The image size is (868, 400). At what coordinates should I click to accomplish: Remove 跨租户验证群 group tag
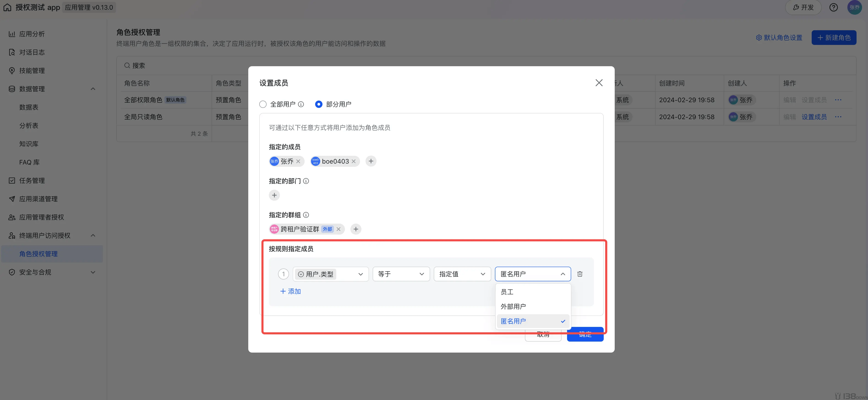338,229
